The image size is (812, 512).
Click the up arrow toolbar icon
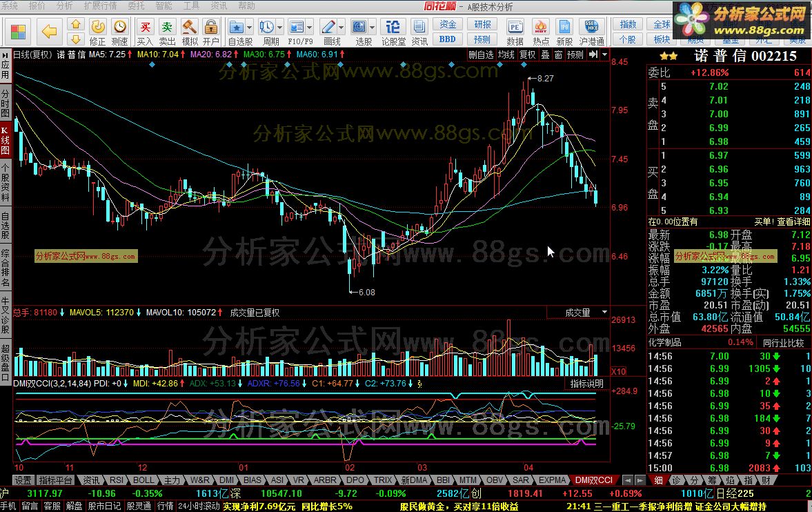(76, 24)
